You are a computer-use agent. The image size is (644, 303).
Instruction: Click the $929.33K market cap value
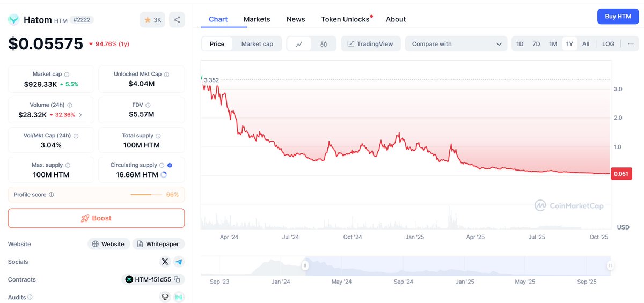[41, 84]
